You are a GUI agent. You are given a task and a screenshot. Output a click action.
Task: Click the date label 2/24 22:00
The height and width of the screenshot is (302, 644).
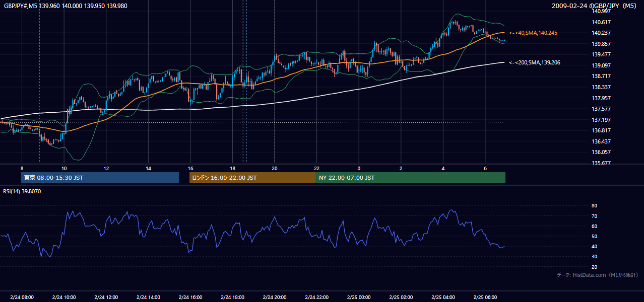pos(317,297)
